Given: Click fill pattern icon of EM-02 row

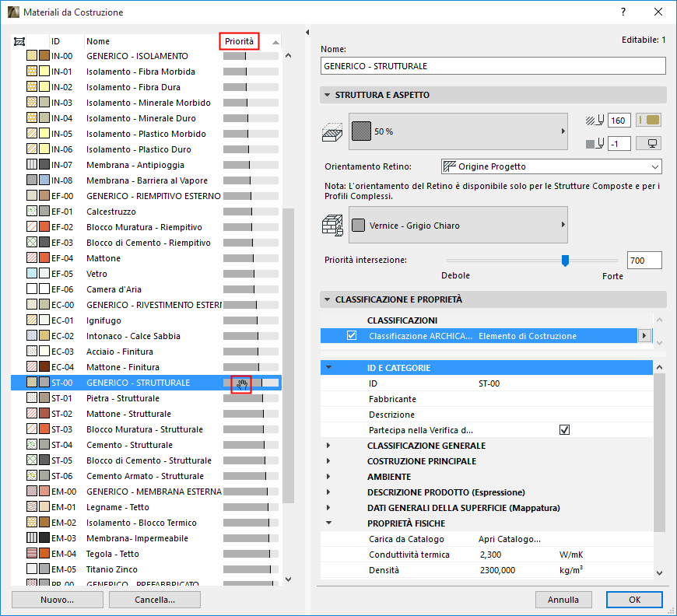Looking at the screenshot, I should click(x=32, y=523).
